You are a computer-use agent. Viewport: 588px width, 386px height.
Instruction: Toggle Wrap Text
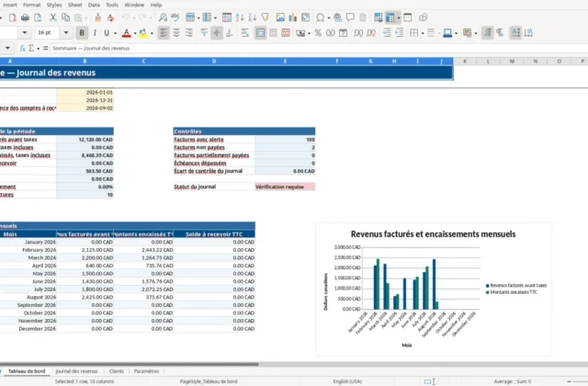245,33
